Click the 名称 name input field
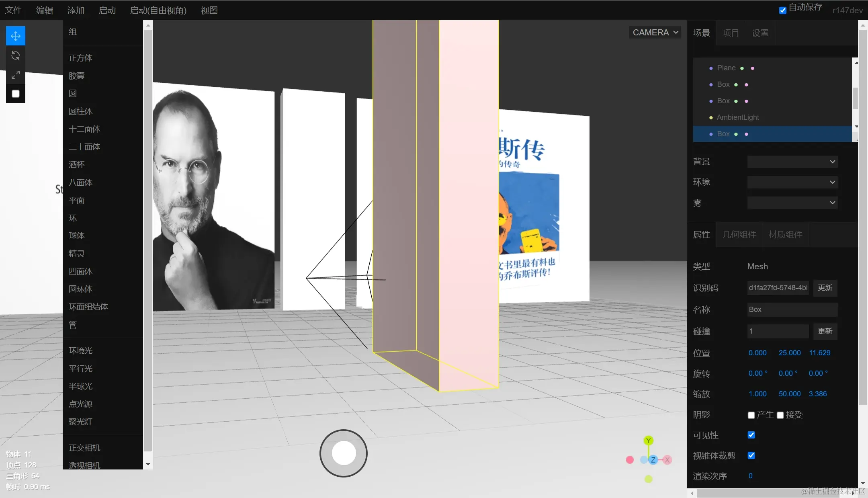The height and width of the screenshot is (498, 868). coord(792,309)
